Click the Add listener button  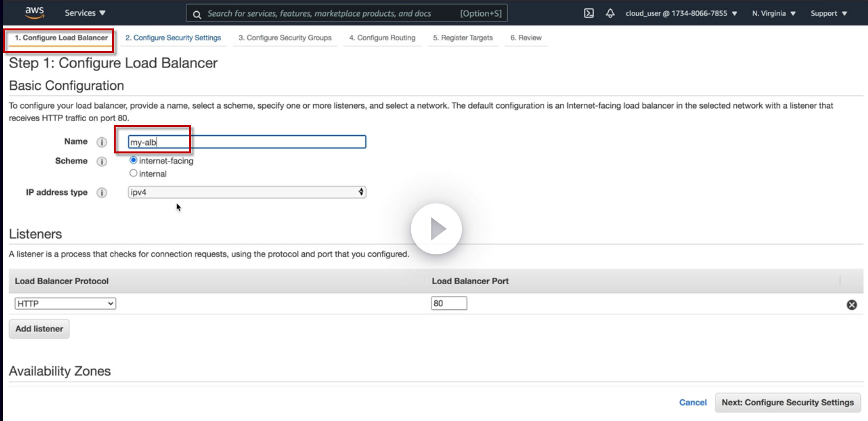(x=39, y=329)
